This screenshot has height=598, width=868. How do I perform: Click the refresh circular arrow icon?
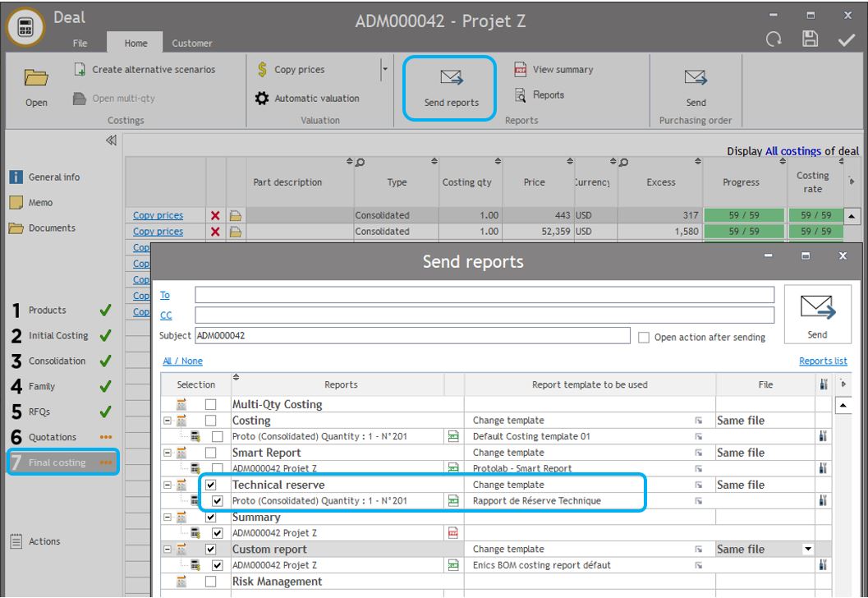pos(775,39)
